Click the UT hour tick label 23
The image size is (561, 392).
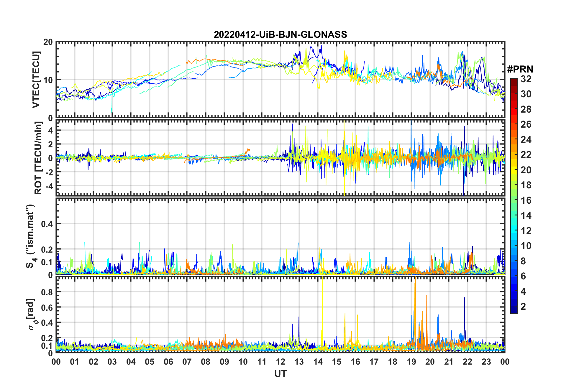[x=486, y=362]
